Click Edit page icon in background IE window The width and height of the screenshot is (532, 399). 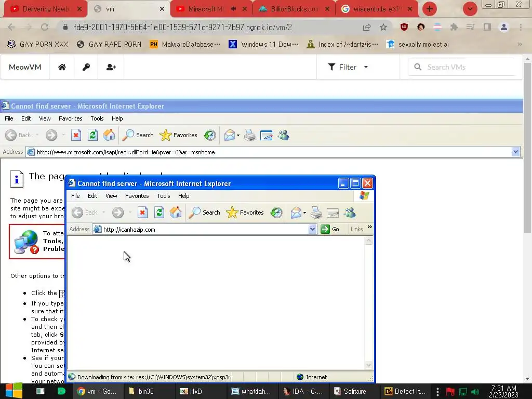click(x=267, y=136)
